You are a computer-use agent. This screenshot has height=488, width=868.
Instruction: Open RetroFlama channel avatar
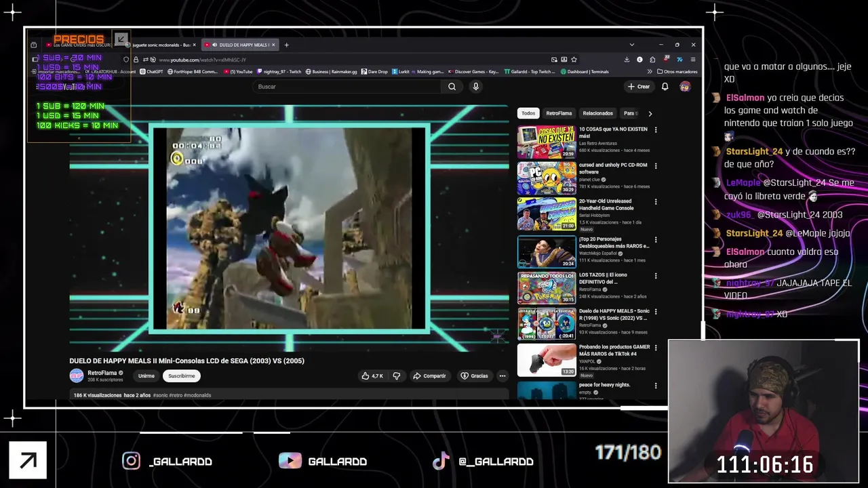click(x=77, y=375)
